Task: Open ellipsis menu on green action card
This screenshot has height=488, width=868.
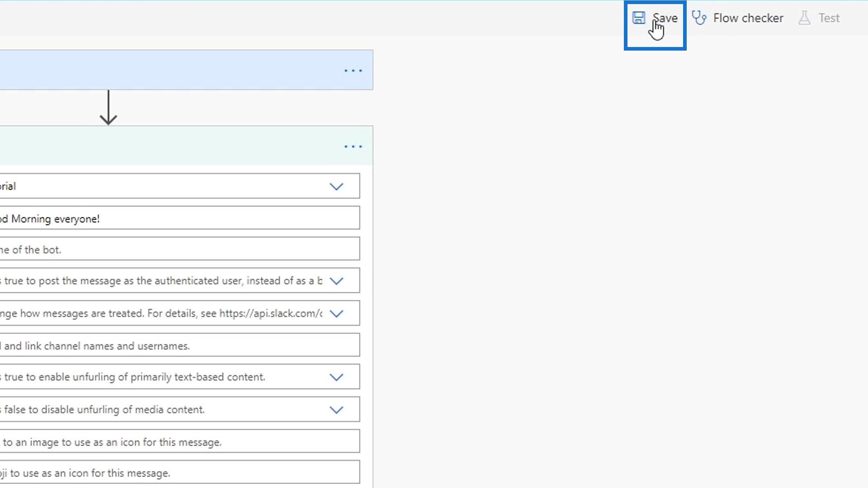Action: click(x=353, y=146)
